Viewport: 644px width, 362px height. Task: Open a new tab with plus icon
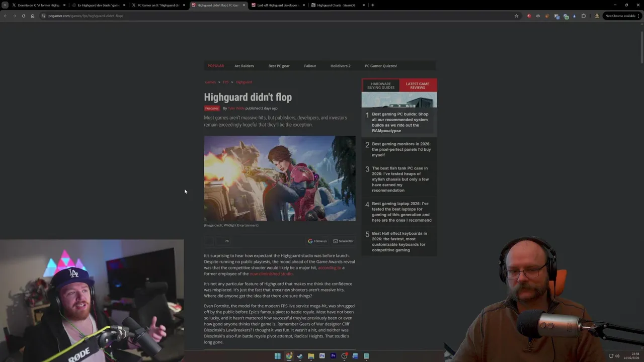[x=372, y=5]
